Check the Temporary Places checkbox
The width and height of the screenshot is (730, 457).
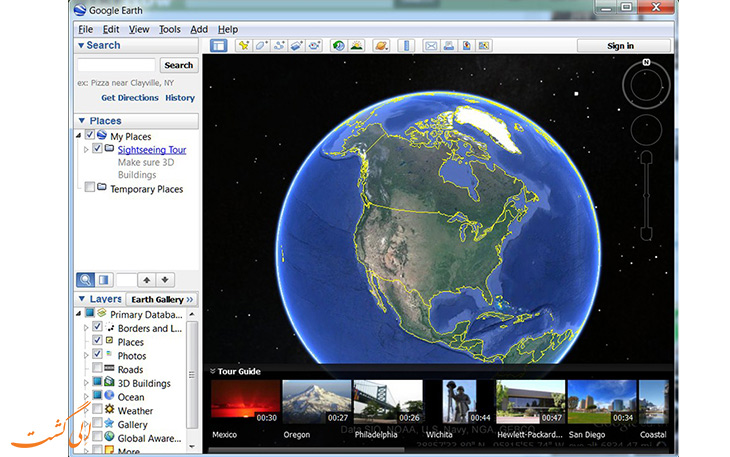pos(89,188)
